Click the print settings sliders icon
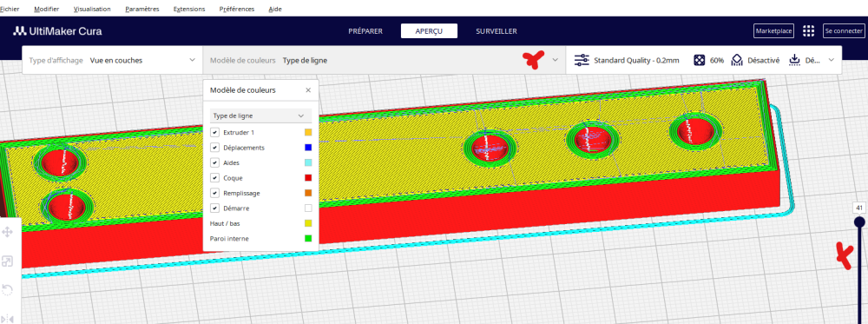868x324 pixels. 582,60
